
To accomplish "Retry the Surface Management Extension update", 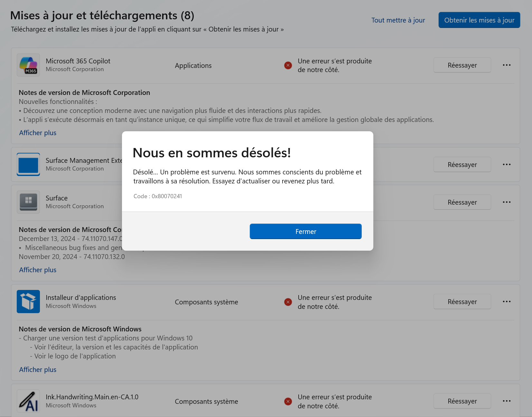I will pos(462,164).
